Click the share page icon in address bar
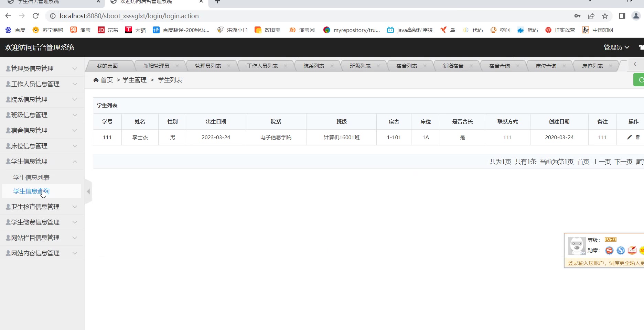 click(x=591, y=16)
